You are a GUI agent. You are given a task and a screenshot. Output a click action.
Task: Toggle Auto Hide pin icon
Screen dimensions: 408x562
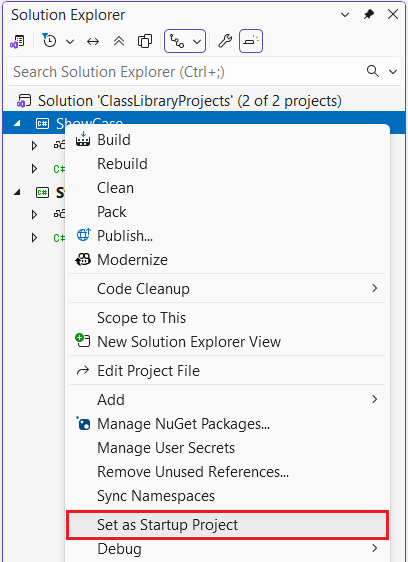[x=369, y=15]
